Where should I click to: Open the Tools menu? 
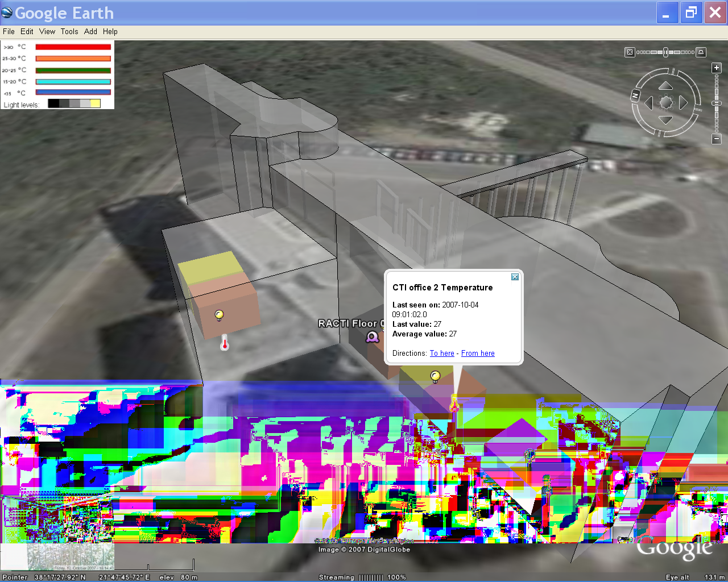[69, 32]
